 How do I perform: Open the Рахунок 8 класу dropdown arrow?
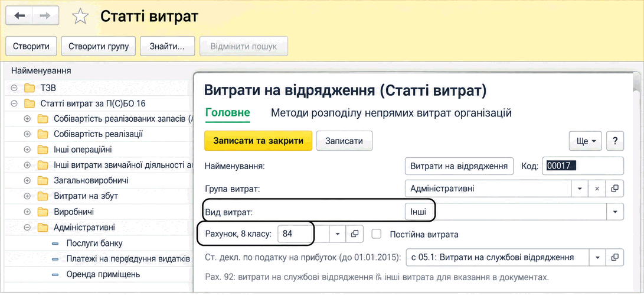pyautogui.click(x=337, y=234)
